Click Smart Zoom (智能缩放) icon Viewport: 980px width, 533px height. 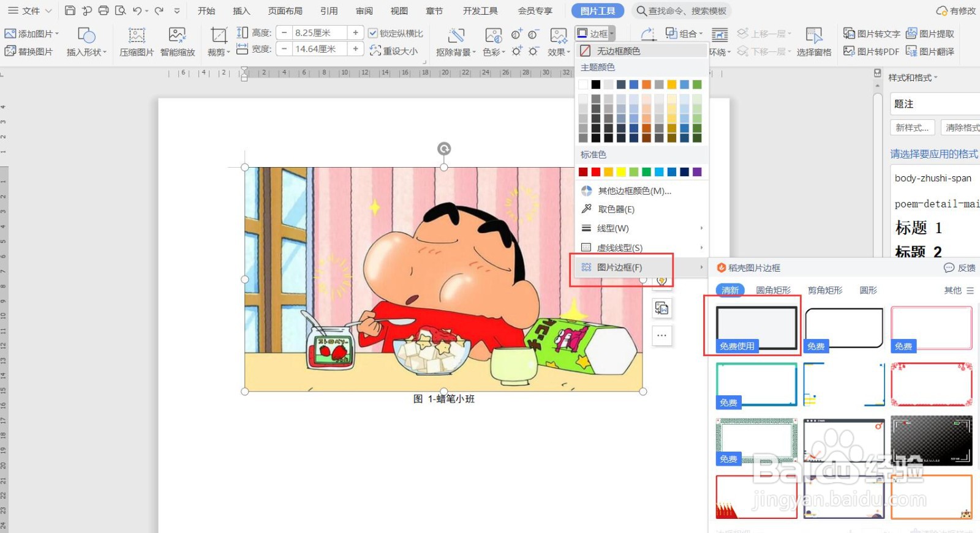coord(178,35)
